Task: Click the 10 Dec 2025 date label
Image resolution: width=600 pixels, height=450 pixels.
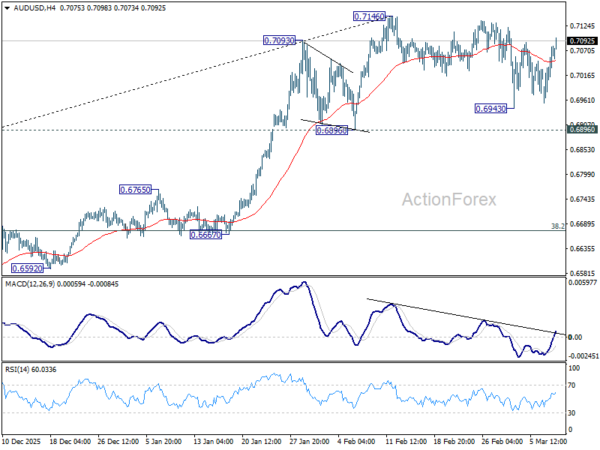Action: 21,442
